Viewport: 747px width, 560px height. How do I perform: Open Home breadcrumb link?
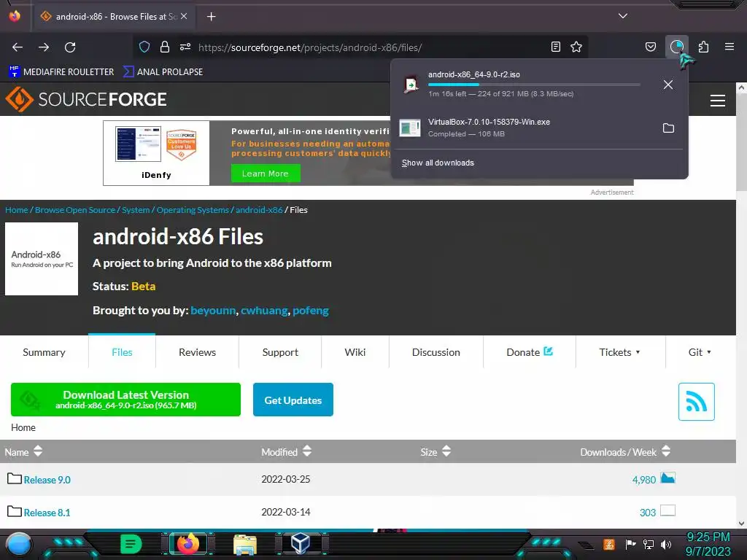16,209
